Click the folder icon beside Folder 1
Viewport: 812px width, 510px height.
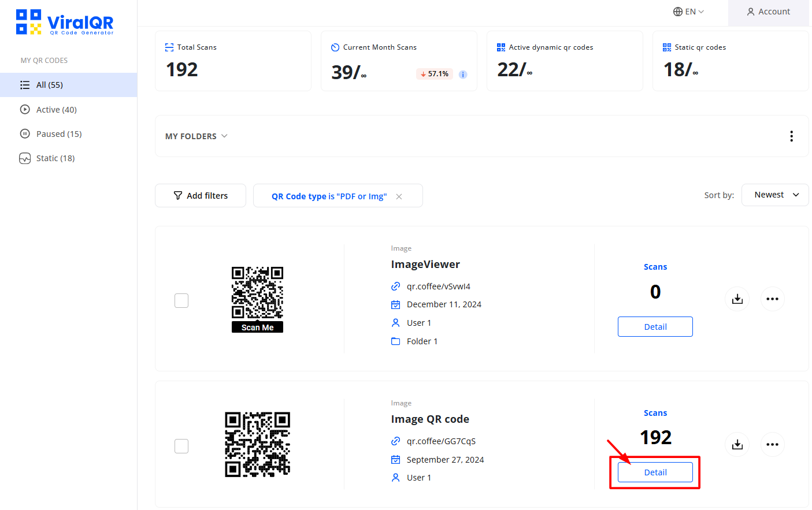pos(395,341)
